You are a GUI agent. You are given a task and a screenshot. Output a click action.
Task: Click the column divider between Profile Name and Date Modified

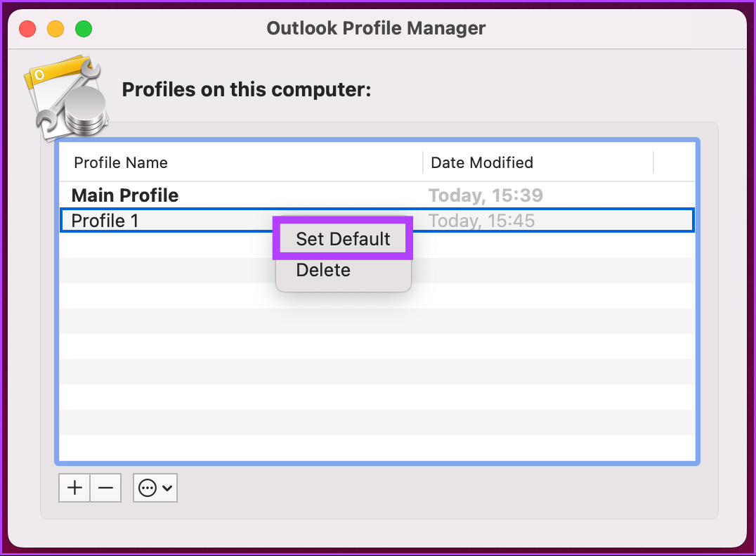(x=423, y=162)
